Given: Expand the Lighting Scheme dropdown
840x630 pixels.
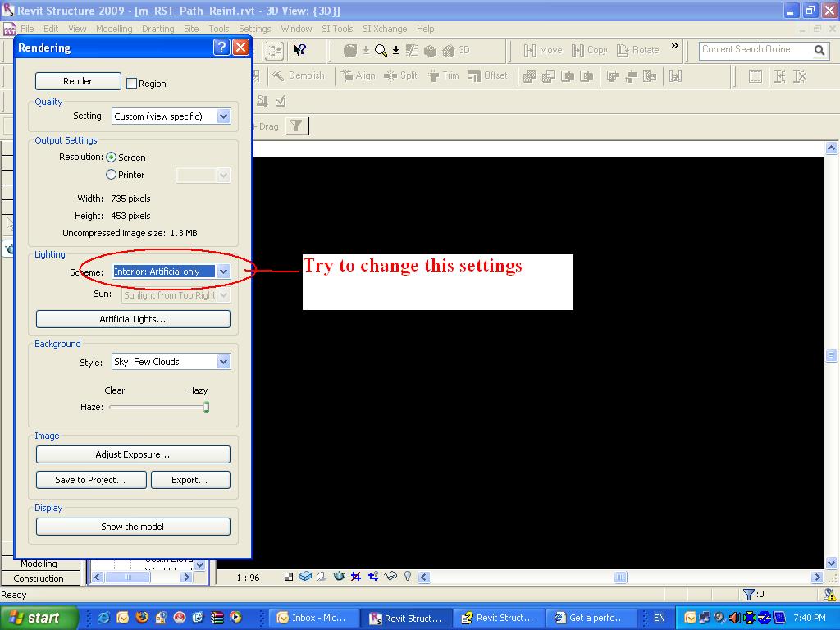Looking at the screenshot, I should [x=223, y=272].
